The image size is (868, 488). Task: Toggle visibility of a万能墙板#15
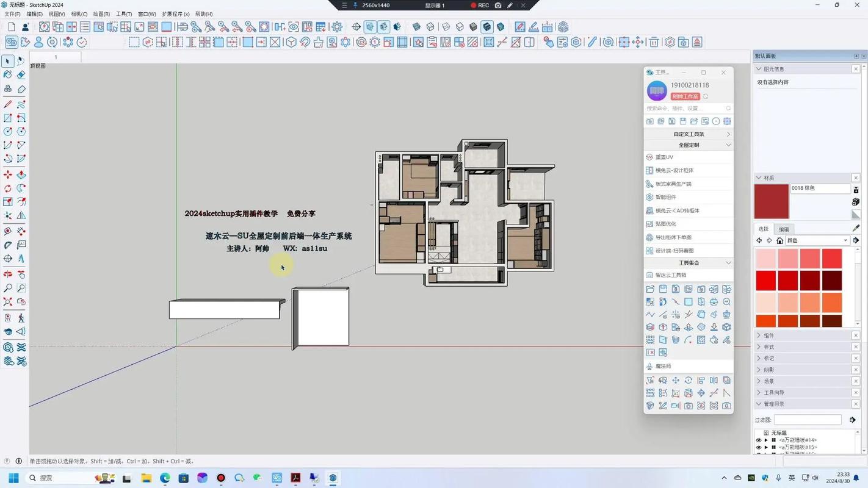coord(759,447)
